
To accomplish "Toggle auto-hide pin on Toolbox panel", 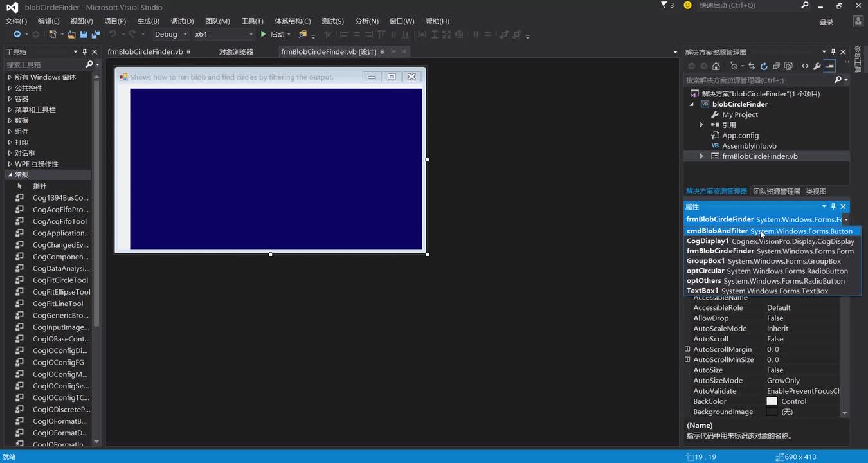I will pyautogui.click(x=85, y=52).
